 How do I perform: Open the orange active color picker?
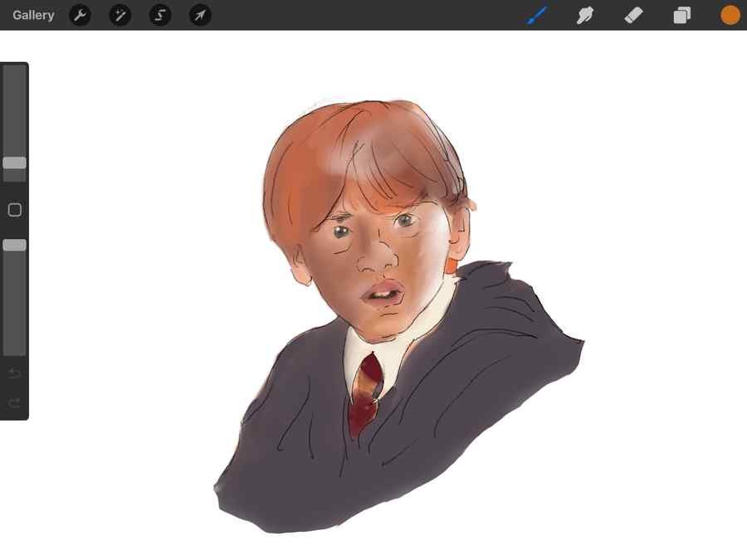point(730,15)
